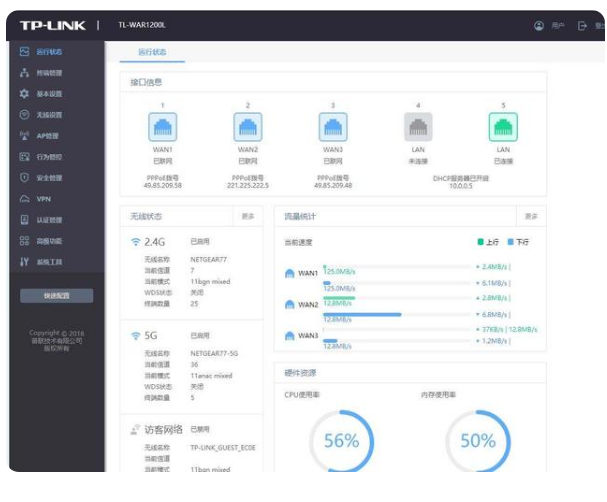Click the logout icon at top right

click(582, 25)
